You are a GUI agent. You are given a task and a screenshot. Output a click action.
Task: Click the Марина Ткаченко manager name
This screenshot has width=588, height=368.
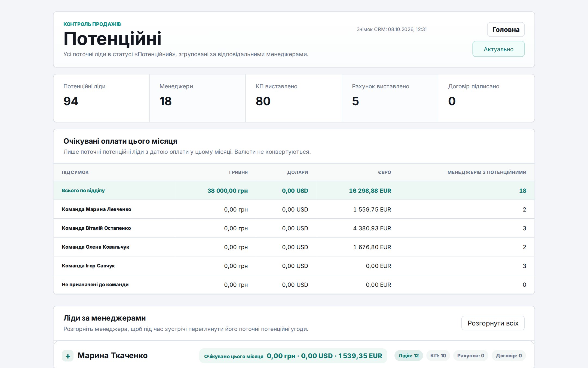click(x=112, y=355)
